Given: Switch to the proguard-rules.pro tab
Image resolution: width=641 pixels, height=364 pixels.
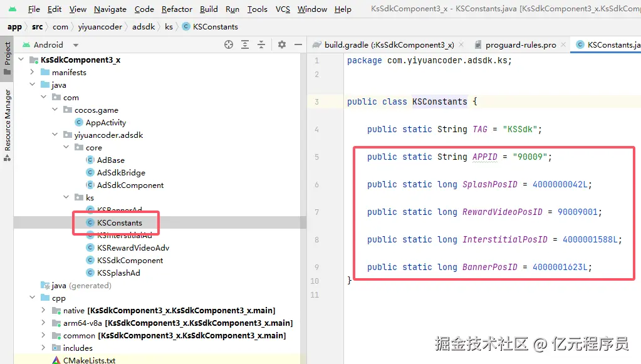Looking at the screenshot, I should coord(520,44).
